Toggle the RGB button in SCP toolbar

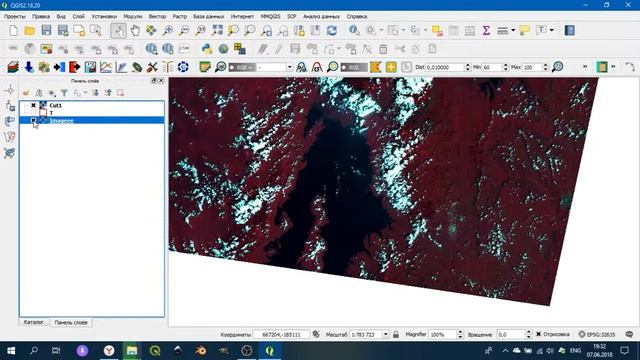pyautogui.click(x=242, y=67)
